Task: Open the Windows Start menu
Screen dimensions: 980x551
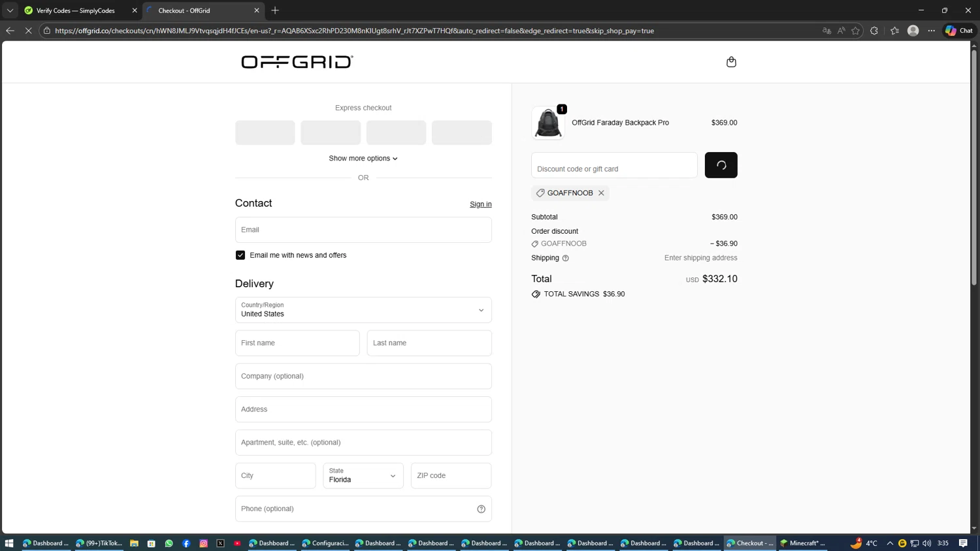Action: (9, 543)
